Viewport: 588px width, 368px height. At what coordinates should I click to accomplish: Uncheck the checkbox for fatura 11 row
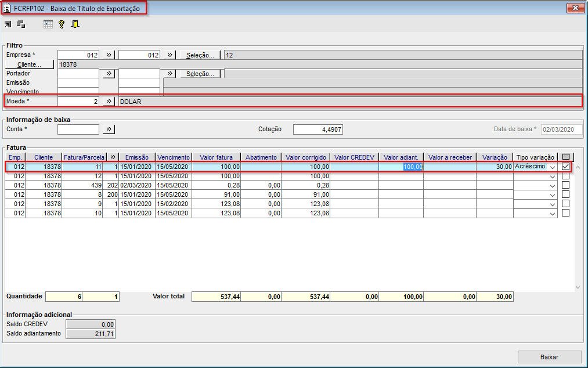coord(566,167)
